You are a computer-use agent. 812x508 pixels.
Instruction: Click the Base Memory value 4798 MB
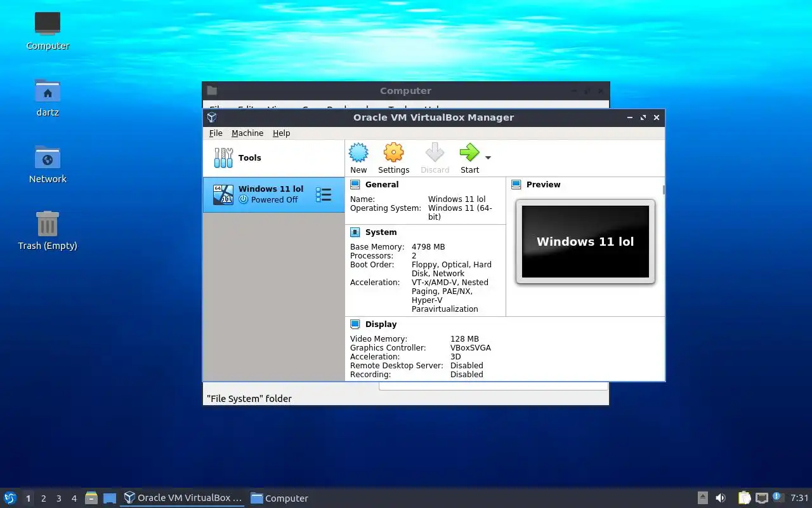click(x=428, y=247)
